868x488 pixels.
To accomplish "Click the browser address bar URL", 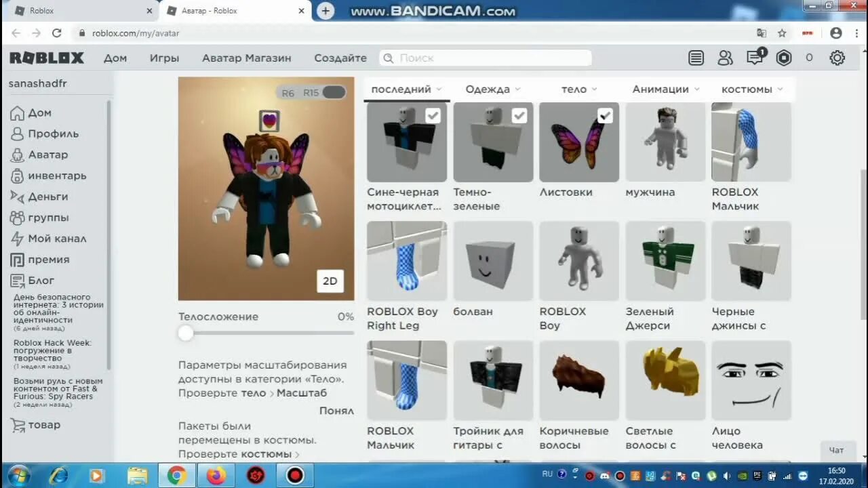I will point(136,33).
